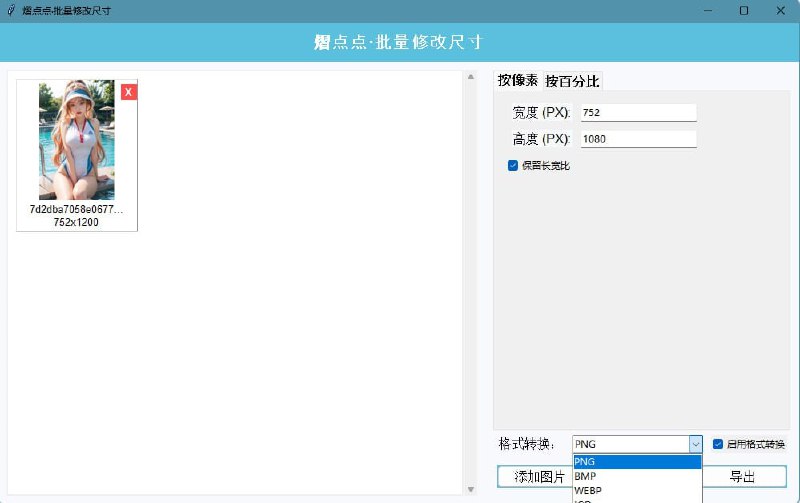Minimize the batch resize window
The image size is (800, 503).
coord(707,11)
